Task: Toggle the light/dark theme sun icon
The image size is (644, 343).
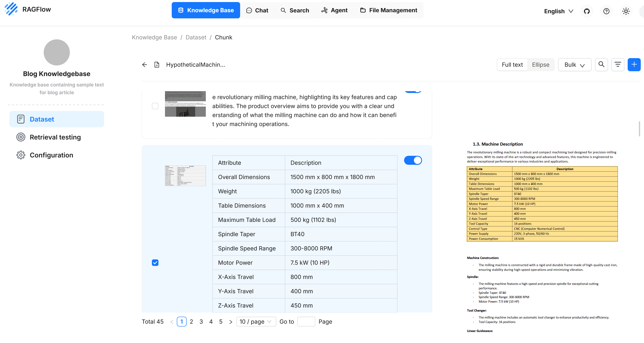Action: (626, 11)
